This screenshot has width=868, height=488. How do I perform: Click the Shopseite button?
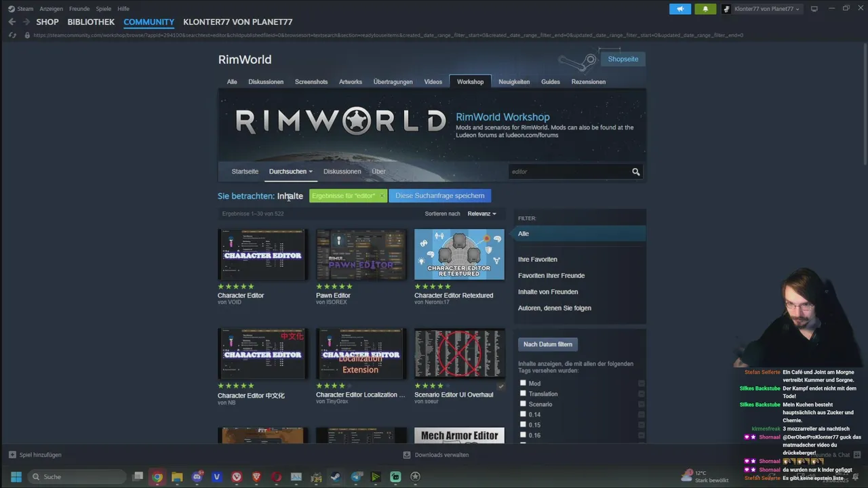[623, 59]
